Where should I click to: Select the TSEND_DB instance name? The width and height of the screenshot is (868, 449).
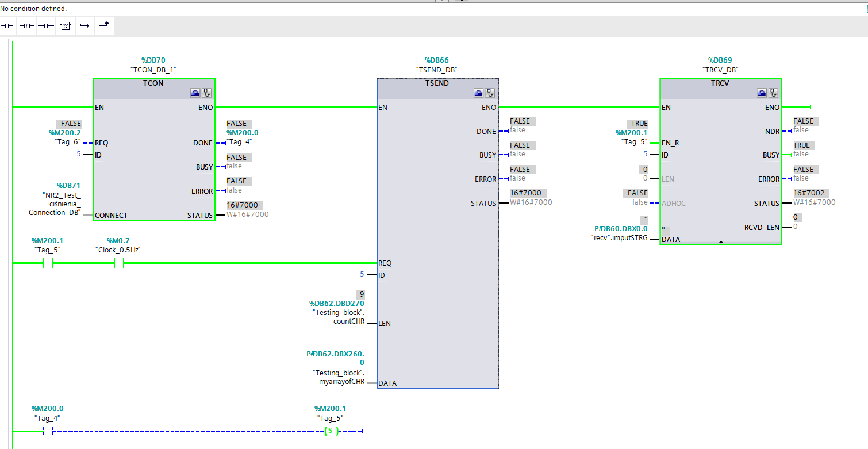click(x=436, y=70)
